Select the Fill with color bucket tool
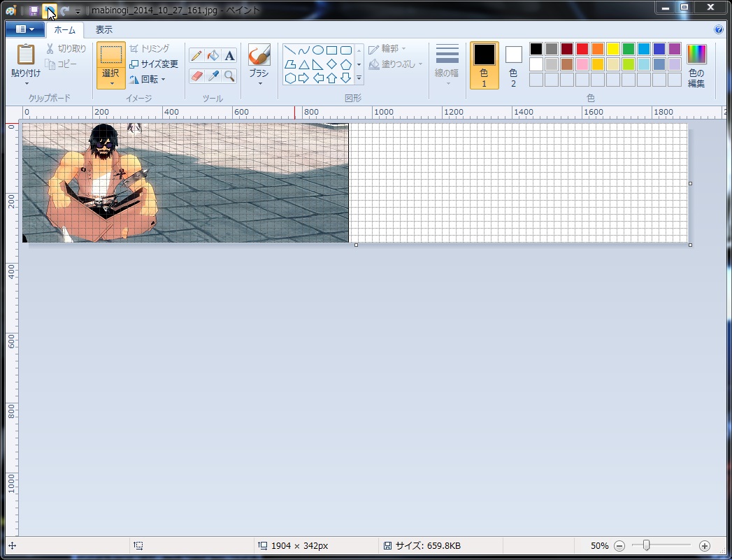 click(x=213, y=55)
